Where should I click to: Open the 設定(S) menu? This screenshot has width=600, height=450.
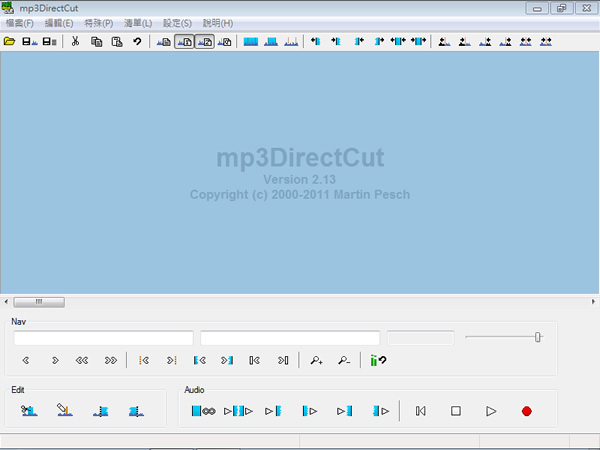click(x=177, y=23)
